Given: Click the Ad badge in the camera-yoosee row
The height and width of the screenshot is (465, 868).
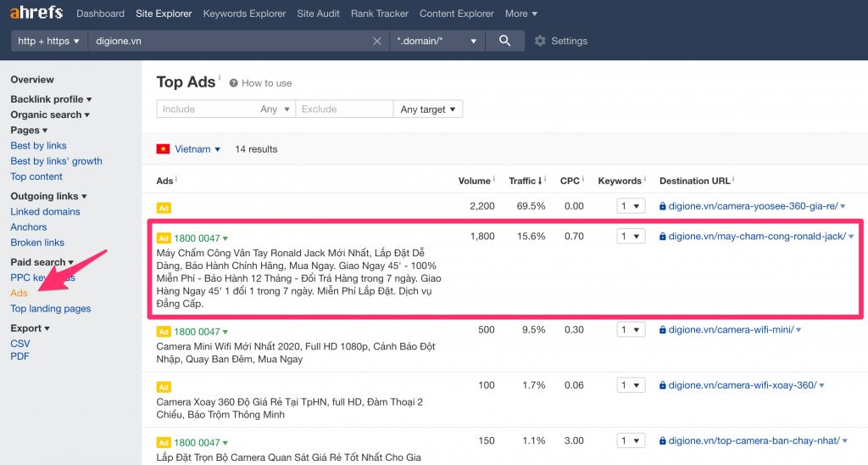Looking at the screenshot, I should pos(164,208).
